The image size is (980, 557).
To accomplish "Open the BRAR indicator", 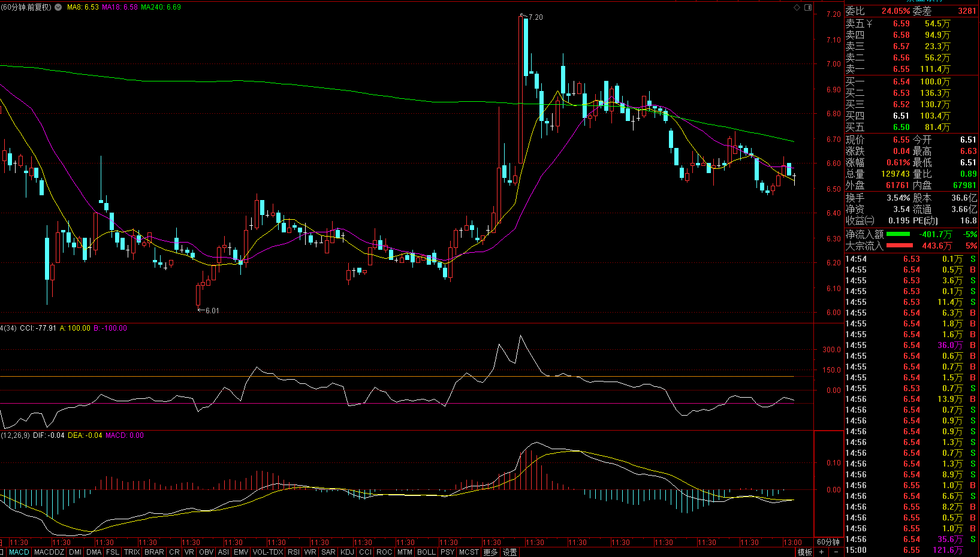I will 154,552.
